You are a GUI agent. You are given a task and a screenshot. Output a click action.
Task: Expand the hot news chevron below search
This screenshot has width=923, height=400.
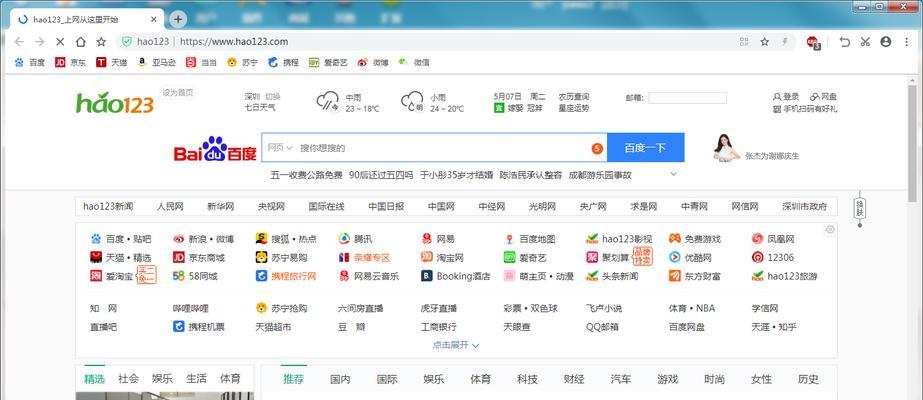pyautogui.click(x=674, y=174)
